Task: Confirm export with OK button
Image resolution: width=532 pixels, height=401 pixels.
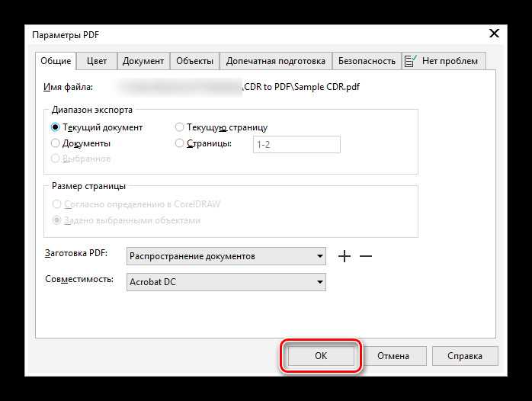Action: coord(321,356)
